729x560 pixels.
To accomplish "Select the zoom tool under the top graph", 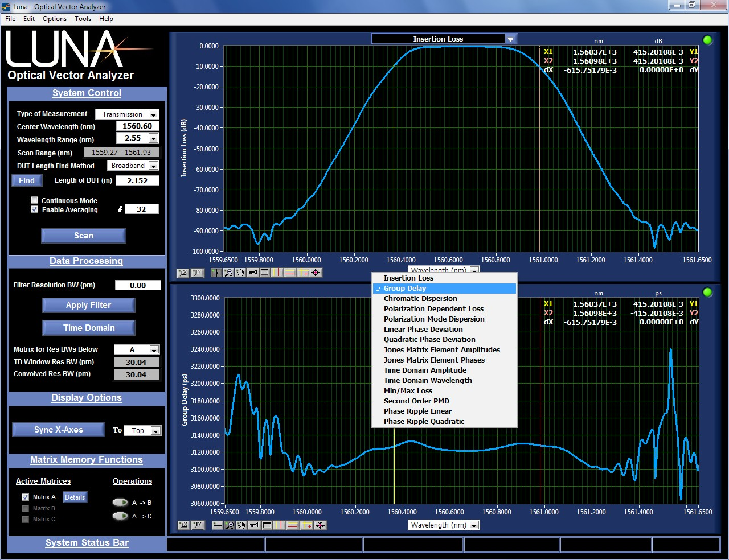I will pyautogui.click(x=228, y=273).
